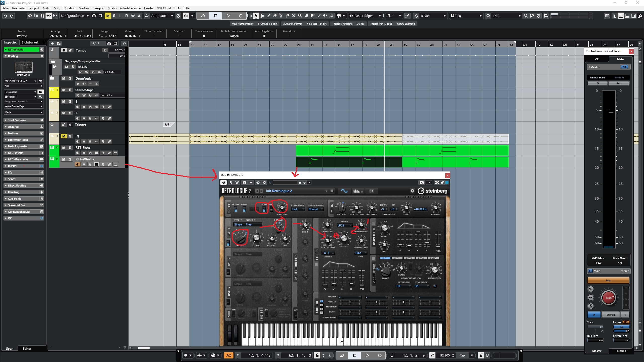Click the Tap tempo button

point(462,355)
